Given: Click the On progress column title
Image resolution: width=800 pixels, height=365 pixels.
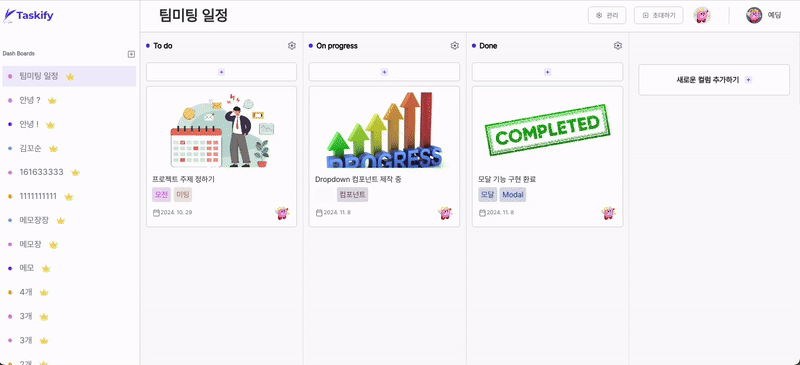Looking at the screenshot, I should point(337,46).
